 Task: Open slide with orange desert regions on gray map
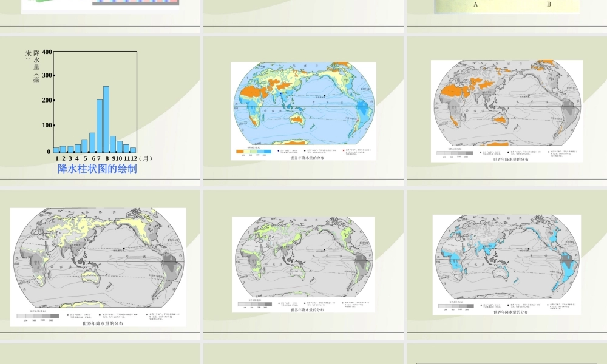tap(507, 111)
